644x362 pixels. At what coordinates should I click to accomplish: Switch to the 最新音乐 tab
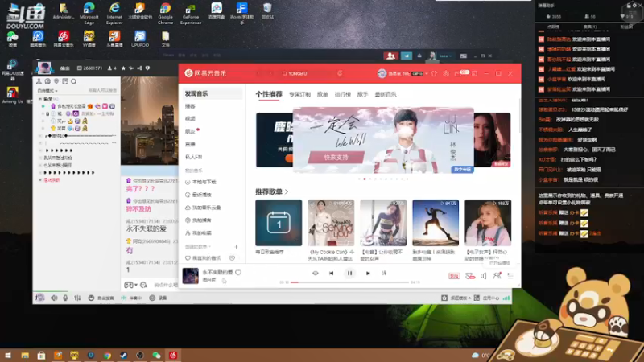[386, 94]
